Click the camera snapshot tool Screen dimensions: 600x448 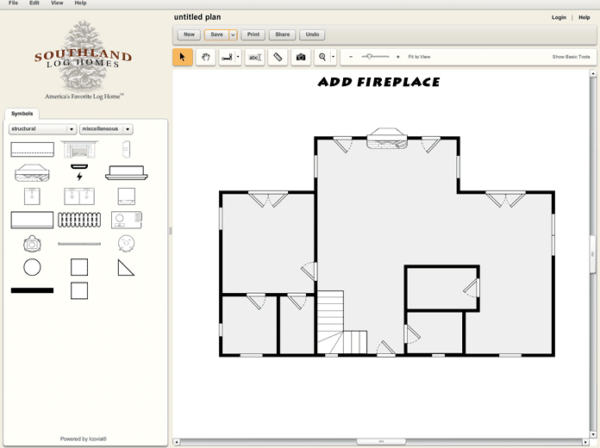(301, 57)
